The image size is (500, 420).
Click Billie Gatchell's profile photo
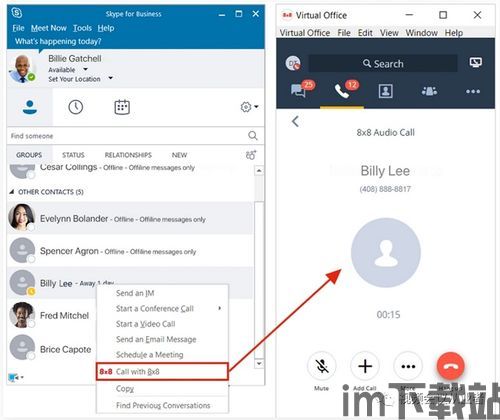click(22, 68)
